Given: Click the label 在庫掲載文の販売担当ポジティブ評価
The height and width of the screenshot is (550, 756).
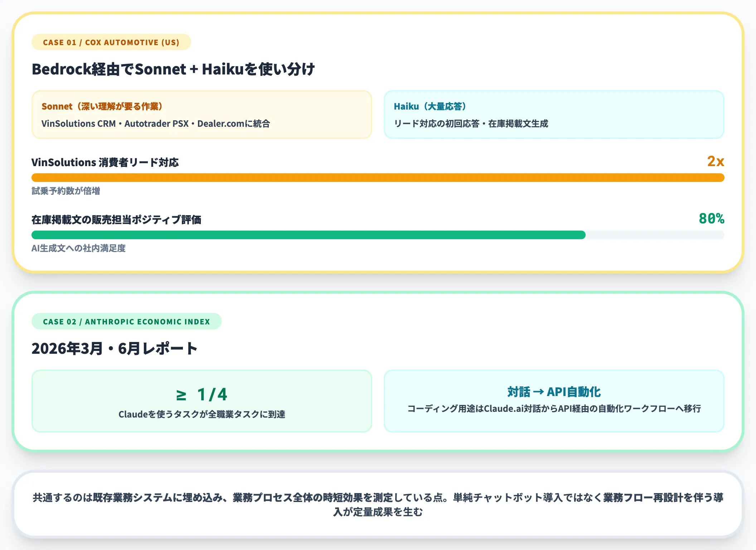Looking at the screenshot, I should [x=116, y=219].
